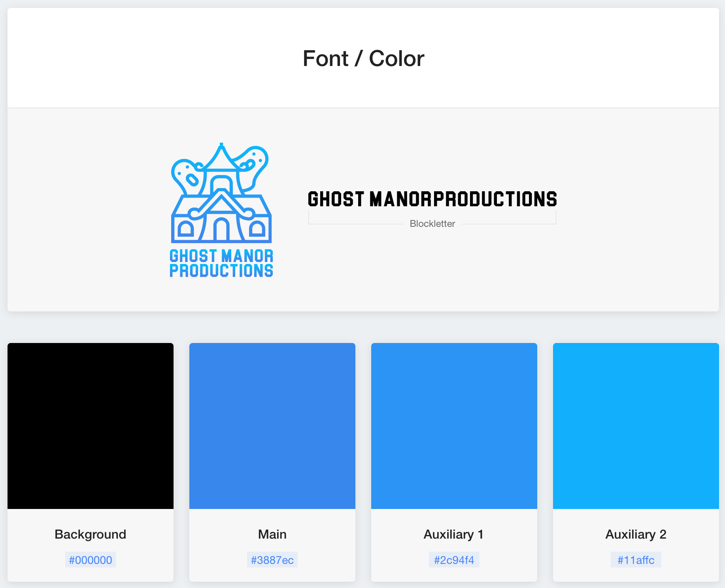Click the #2c94f4 hex value
The width and height of the screenshot is (725, 588).
click(x=454, y=560)
